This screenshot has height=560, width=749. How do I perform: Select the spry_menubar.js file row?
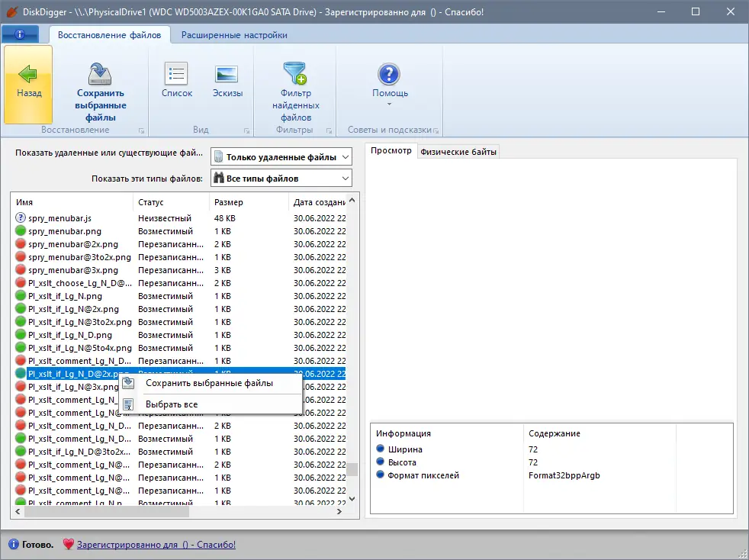(x=59, y=218)
